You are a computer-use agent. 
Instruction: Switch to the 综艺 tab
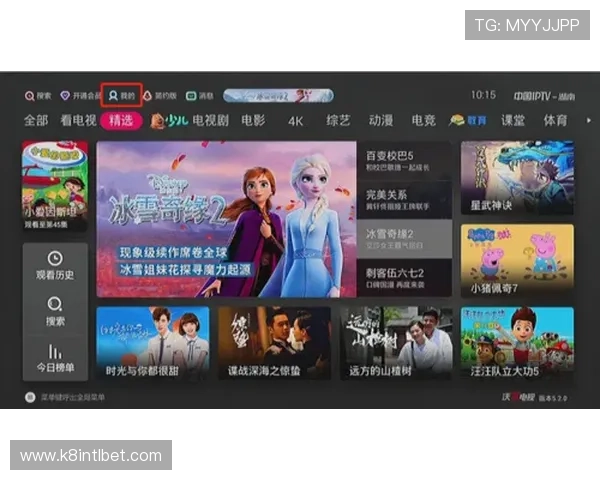338,121
